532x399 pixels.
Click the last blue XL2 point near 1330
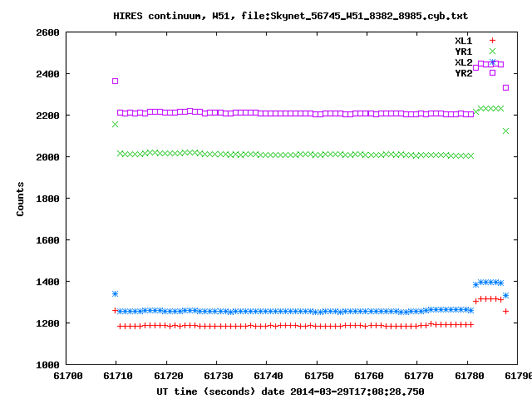tap(506, 296)
